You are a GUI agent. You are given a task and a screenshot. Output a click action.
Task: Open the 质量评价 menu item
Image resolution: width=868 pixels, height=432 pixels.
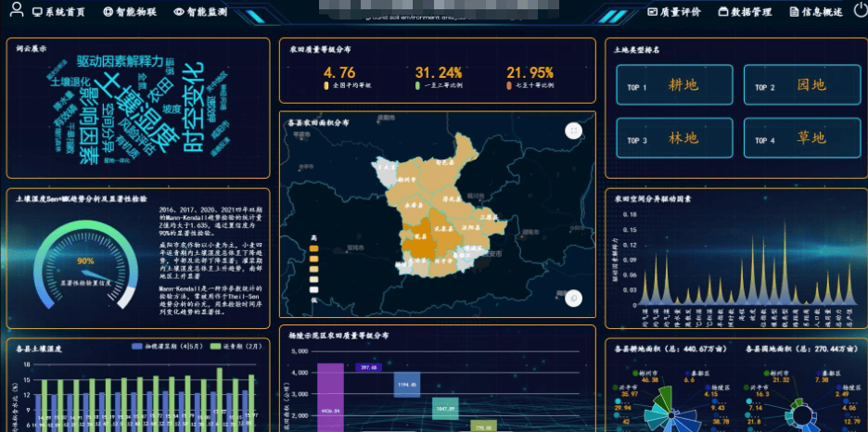[x=673, y=12]
